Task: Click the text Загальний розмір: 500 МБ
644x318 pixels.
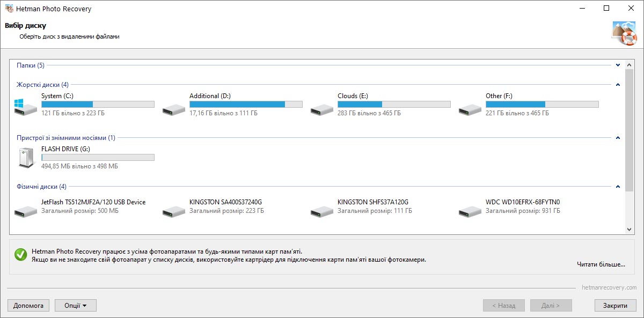Action: (x=80, y=211)
